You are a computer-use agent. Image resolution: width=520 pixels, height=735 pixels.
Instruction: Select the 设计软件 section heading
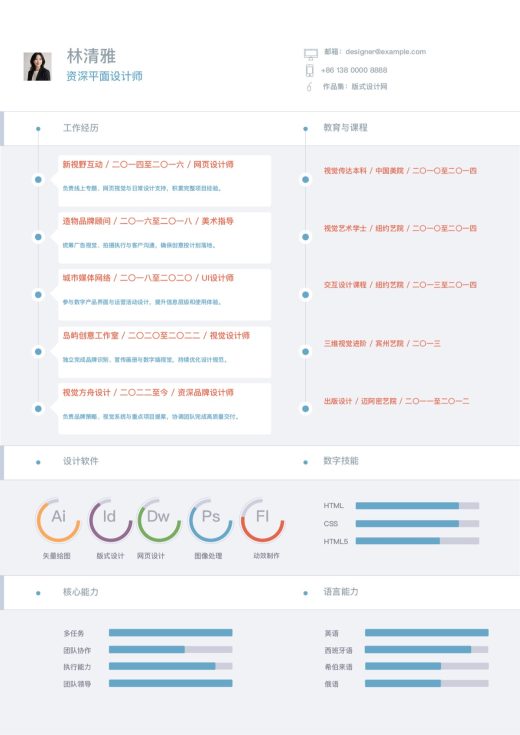point(81,461)
